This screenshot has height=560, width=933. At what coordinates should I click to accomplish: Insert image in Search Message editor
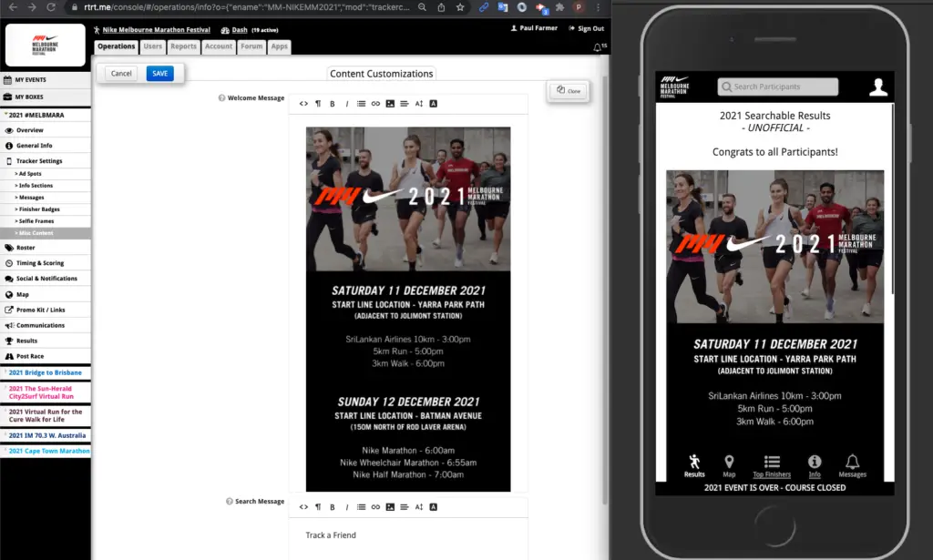390,507
